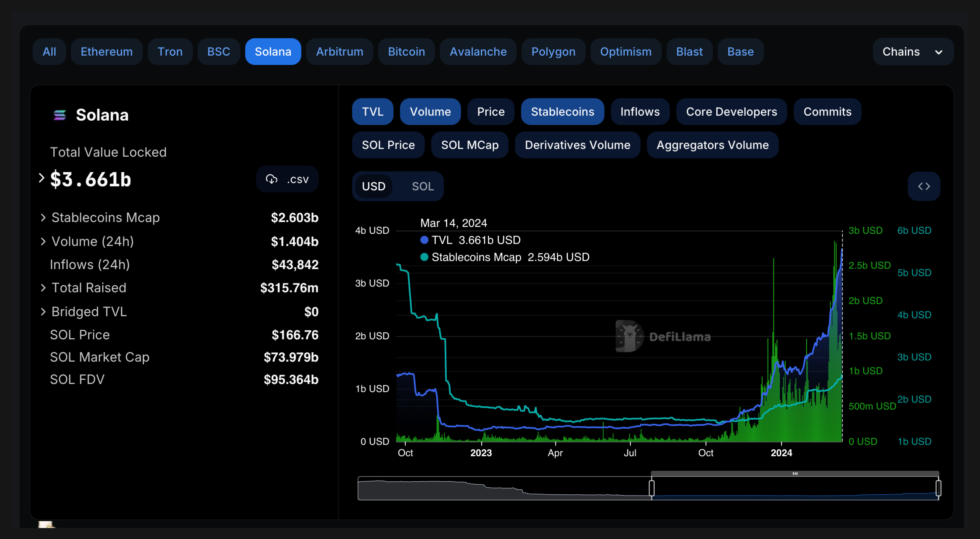Click the Solana logo icon
Screen dimensions: 980x539
(x=60, y=115)
